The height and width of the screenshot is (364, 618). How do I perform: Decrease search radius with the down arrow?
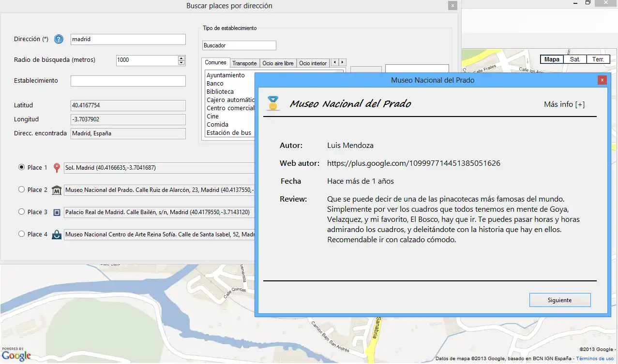tap(181, 63)
